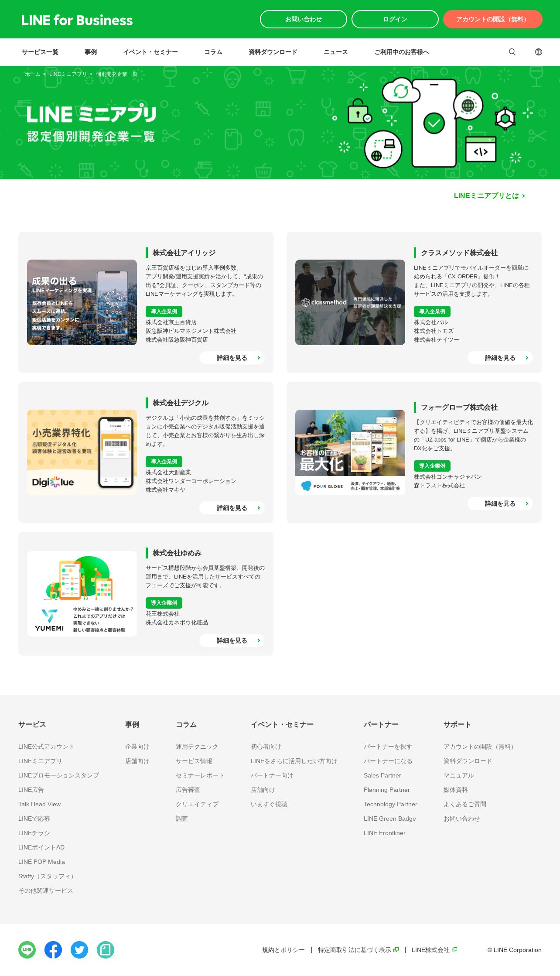Open the search magnifier icon

click(x=512, y=52)
